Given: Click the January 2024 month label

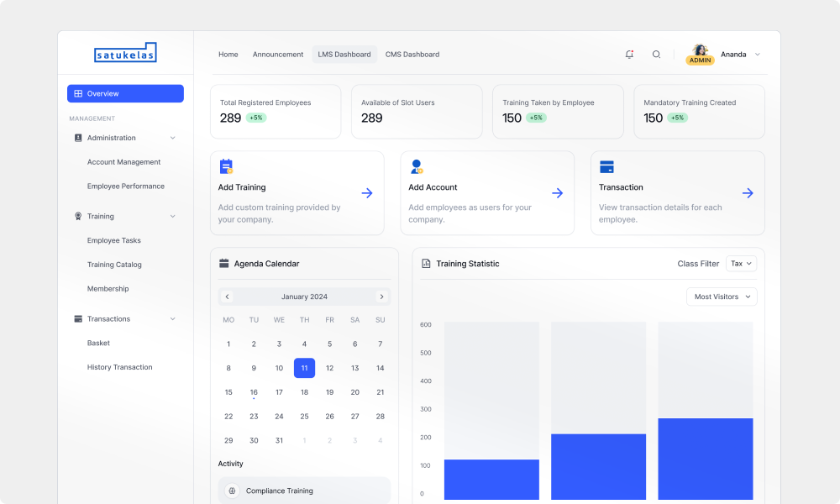Looking at the screenshot, I should pyautogui.click(x=304, y=297).
